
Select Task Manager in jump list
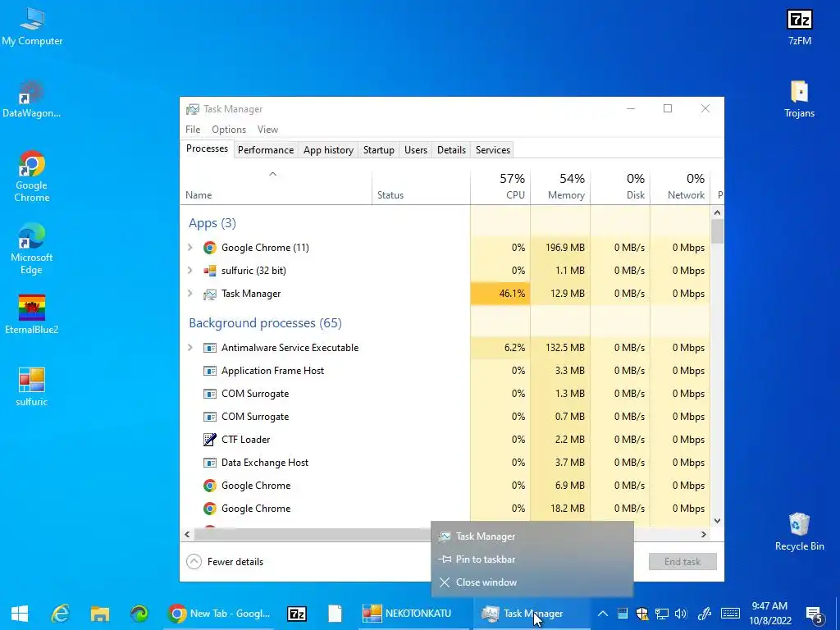(532, 536)
